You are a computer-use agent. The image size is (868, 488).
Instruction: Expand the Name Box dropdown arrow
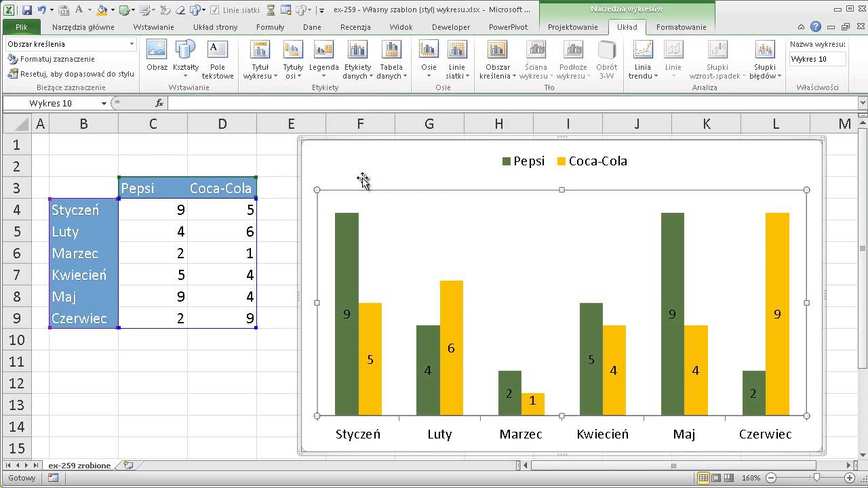(x=104, y=103)
